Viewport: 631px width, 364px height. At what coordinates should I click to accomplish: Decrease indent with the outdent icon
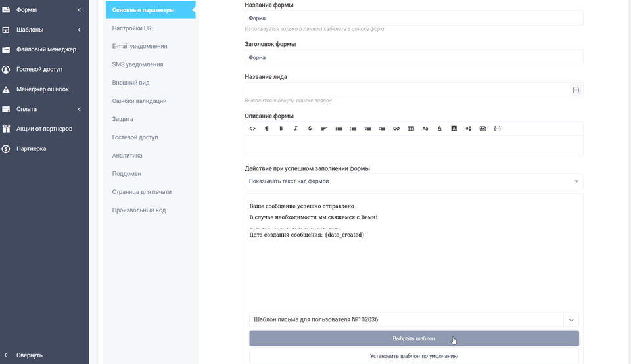(367, 129)
